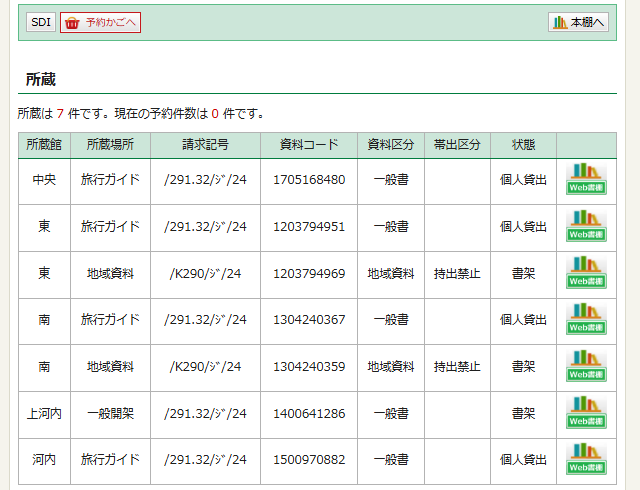This screenshot has height=490, width=640.
Task: Click the SDI button
Action: tap(40, 22)
